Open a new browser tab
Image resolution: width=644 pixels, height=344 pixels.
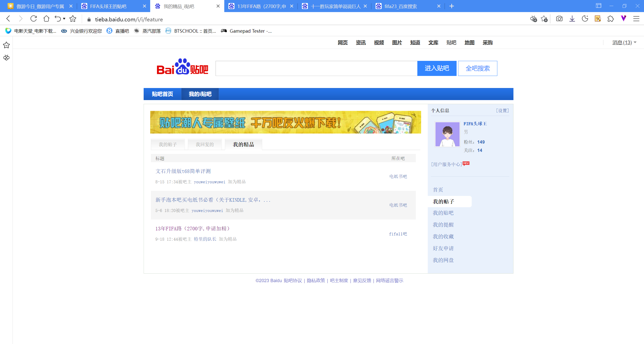(452, 6)
